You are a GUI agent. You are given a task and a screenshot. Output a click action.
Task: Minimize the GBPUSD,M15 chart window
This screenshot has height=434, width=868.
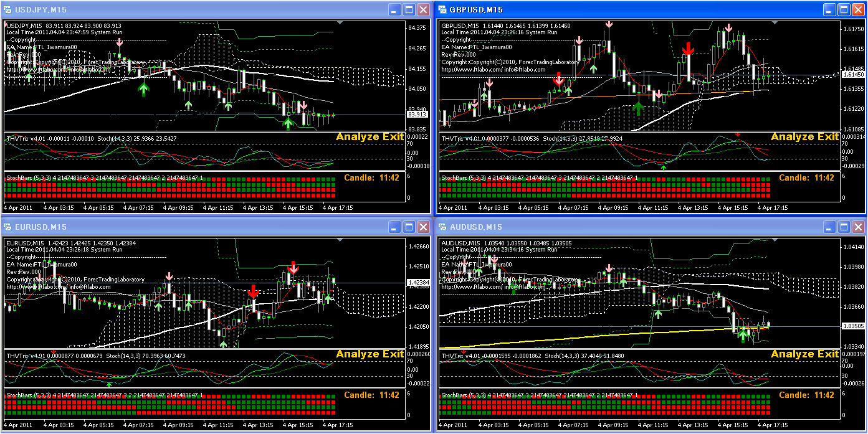pyautogui.click(x=830, y=10)
